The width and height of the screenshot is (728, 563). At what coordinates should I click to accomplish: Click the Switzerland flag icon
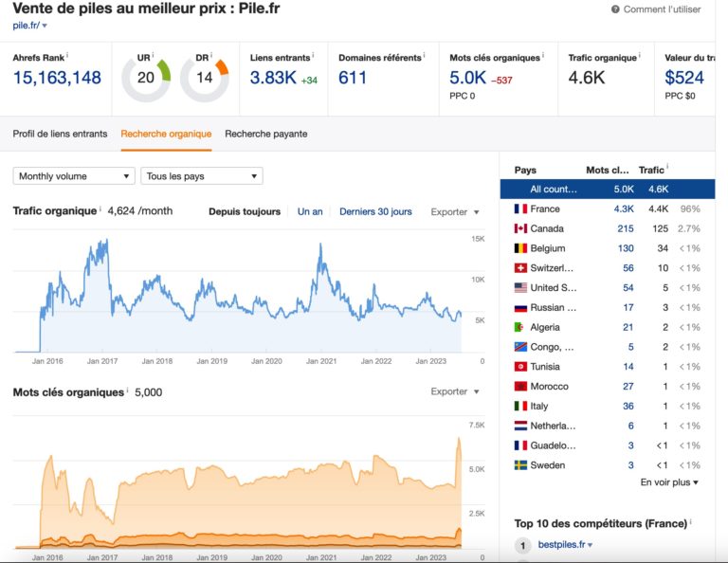pos(520,268)
